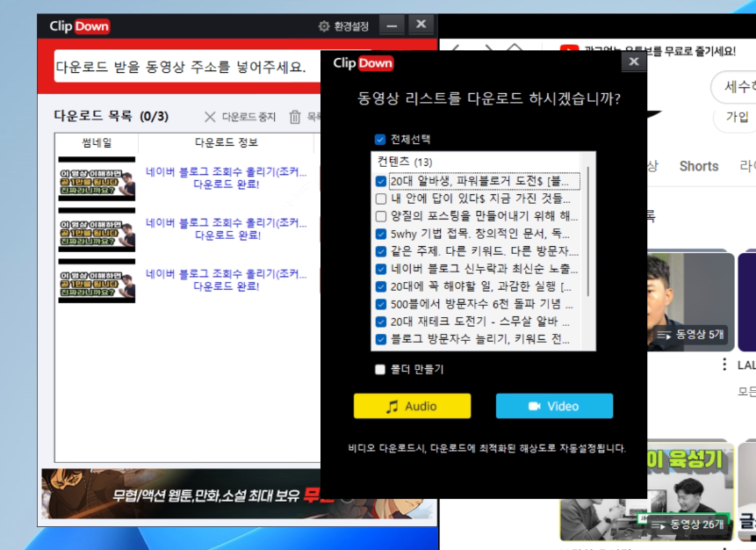Close the ClipDown main window
Screen dimensions: 756x550
tap(421, 25)
